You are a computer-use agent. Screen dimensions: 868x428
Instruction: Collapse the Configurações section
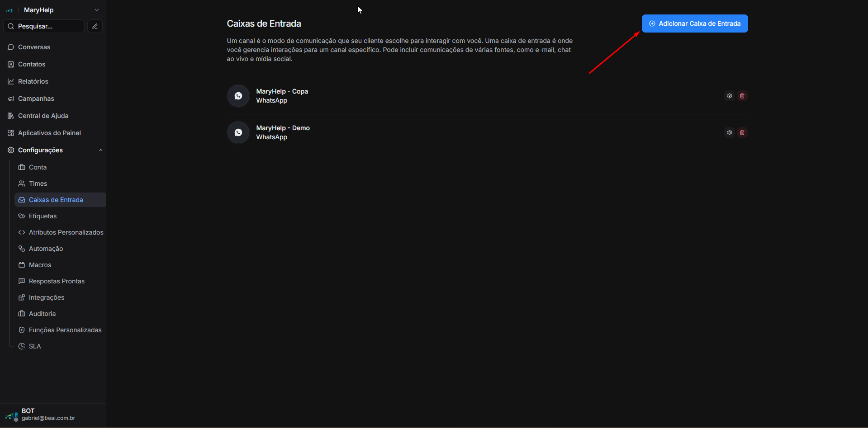[x=100, y=150]
